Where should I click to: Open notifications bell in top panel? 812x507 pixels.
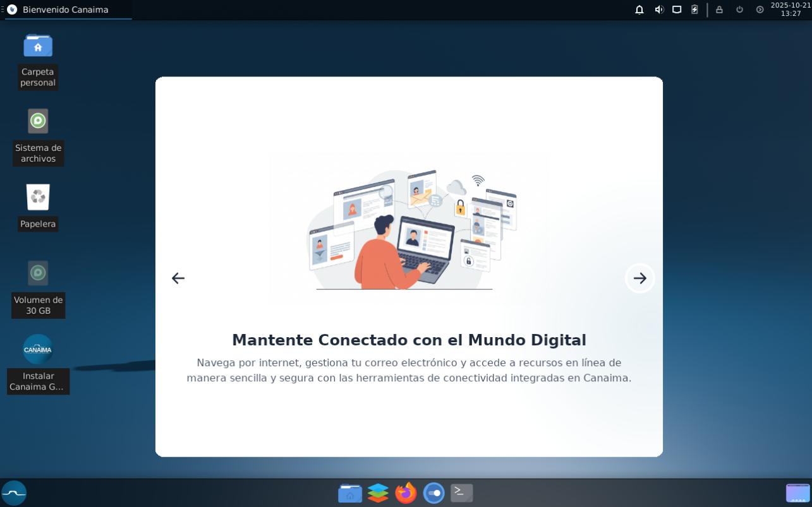click(x=639, y=9)
